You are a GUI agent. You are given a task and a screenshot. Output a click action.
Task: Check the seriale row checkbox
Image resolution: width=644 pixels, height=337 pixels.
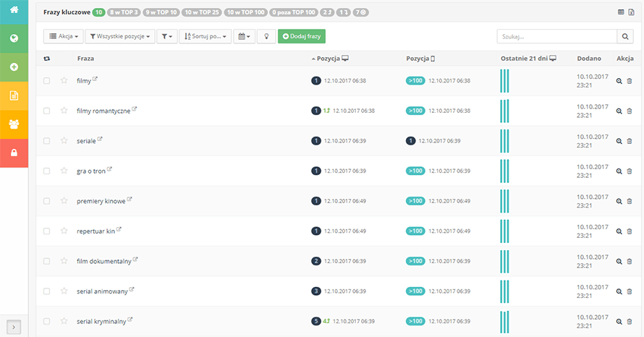[x=47, y=141]
